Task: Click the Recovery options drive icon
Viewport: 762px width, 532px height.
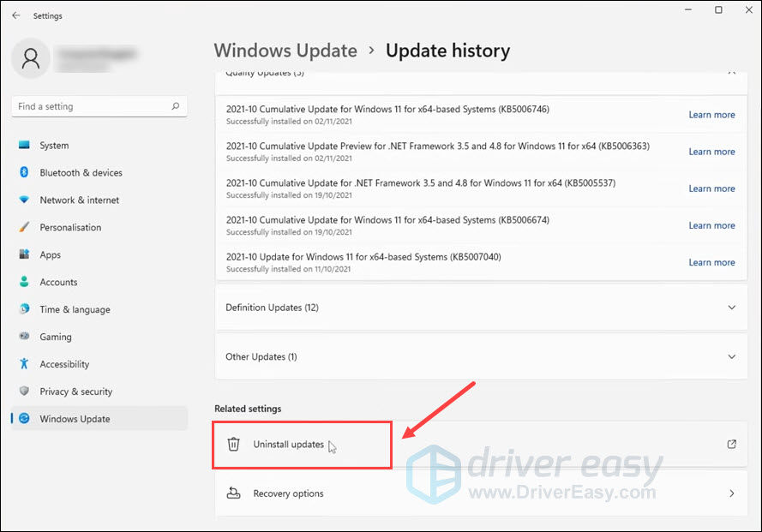Action: coord(234,493)
